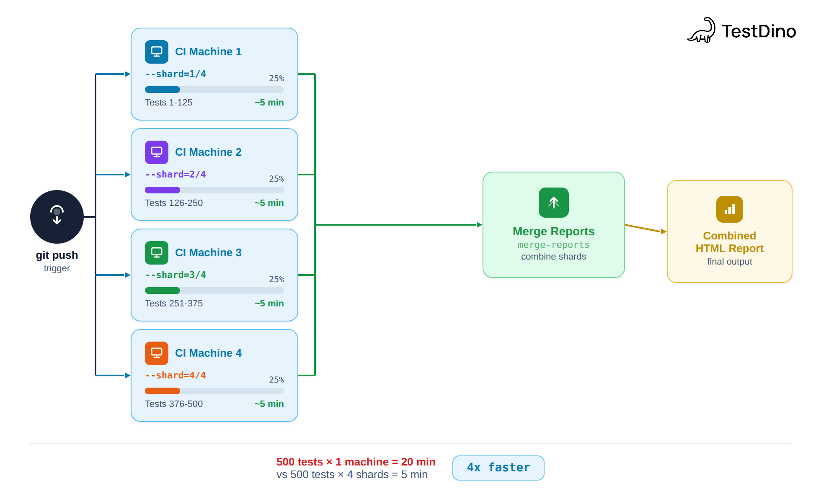Click the Tests 376-500 label

(x=174, y=404)
